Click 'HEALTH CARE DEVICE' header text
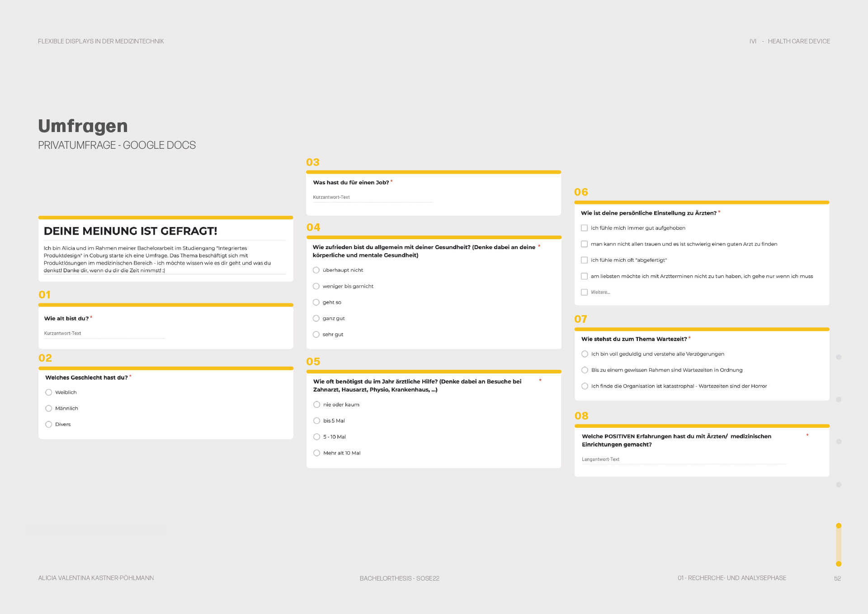Viewport: 868px width, 614px height. pyautogui.click(x=799, y=42)
